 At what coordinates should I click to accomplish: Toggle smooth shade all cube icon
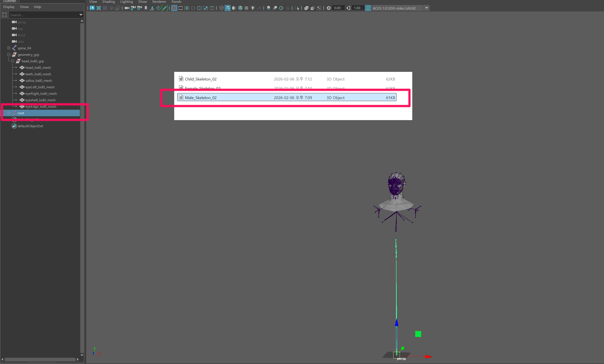pyautogui.click(x=228, y=8)
